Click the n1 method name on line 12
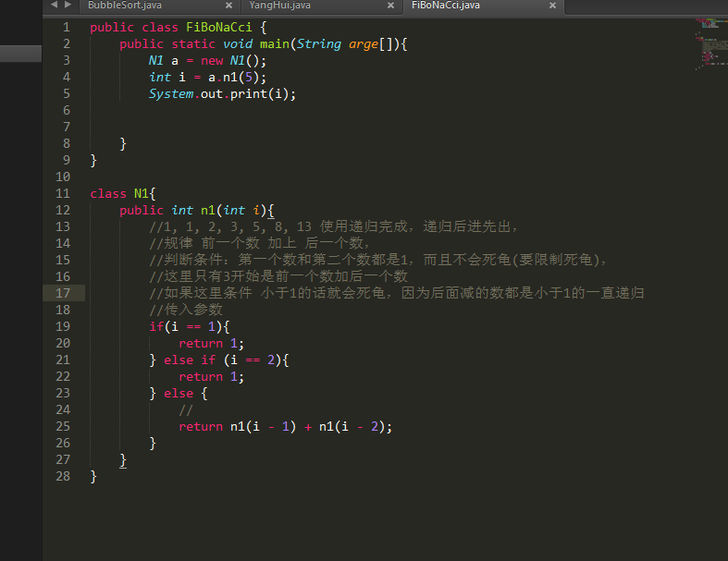The image size is (728, 561). [207, 210]
